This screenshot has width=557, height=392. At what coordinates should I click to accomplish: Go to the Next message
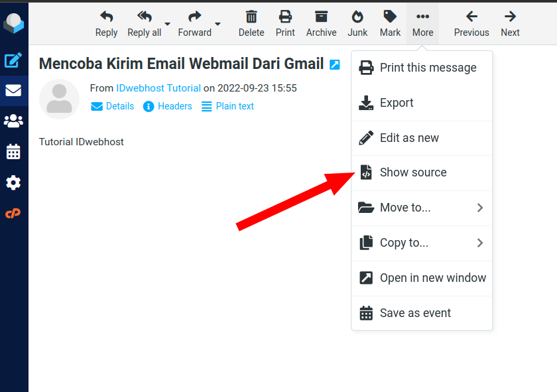[510, 24]
